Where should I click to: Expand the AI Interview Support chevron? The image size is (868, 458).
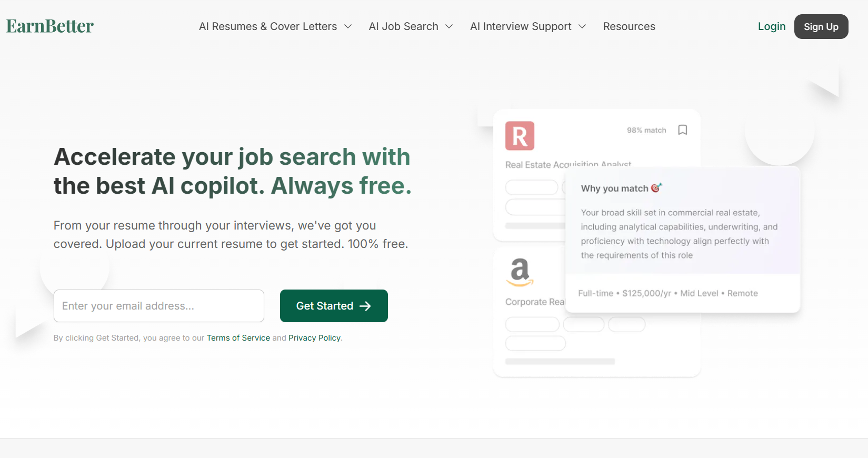tap(582, 26)
